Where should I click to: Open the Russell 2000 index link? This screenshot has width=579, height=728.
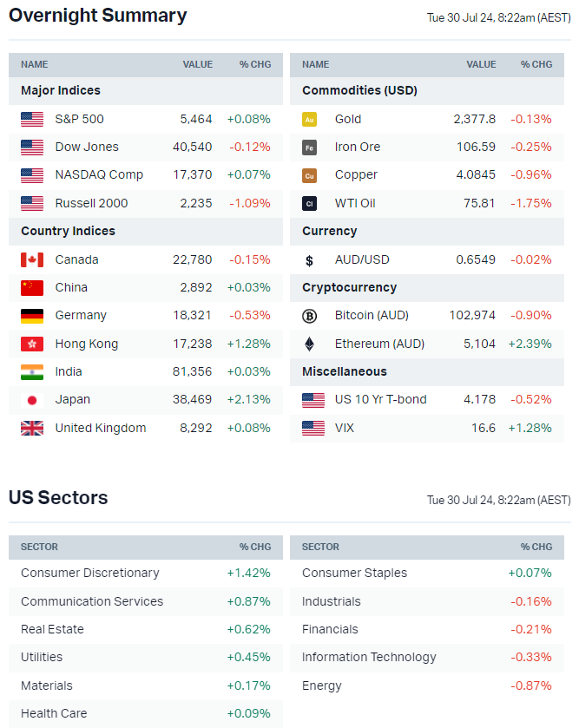(x=91, y=203)
